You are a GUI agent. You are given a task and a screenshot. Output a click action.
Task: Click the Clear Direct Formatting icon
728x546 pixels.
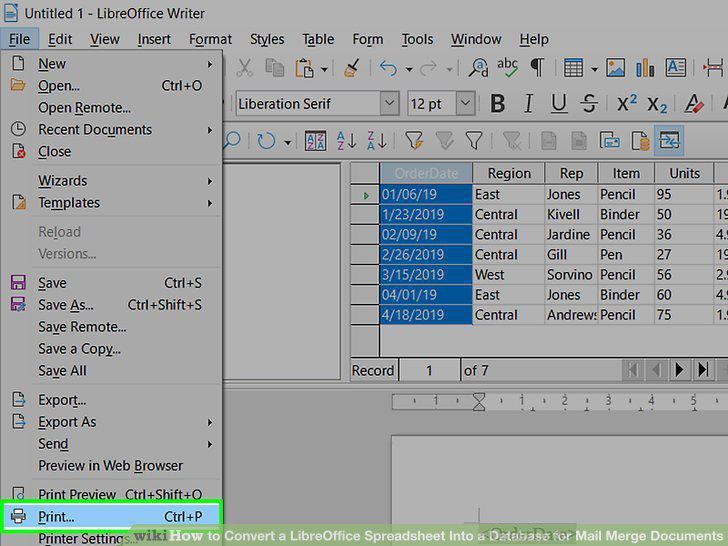694,104
